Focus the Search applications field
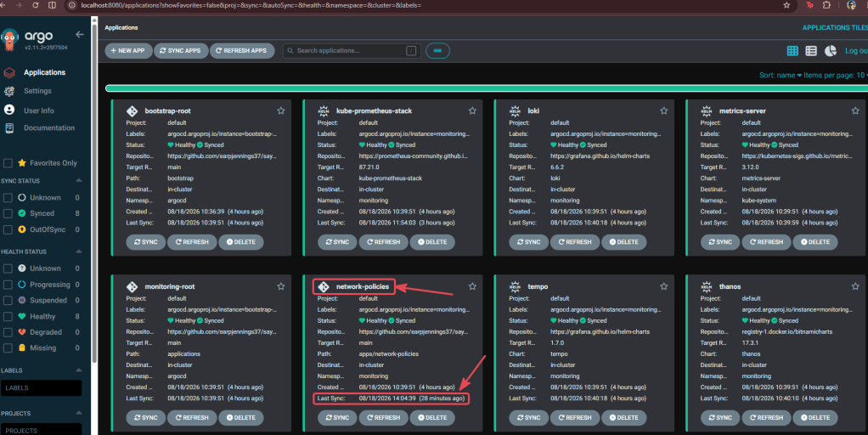Screen dimensions: 868x435 pyautogui.click(x=352, y=51)
